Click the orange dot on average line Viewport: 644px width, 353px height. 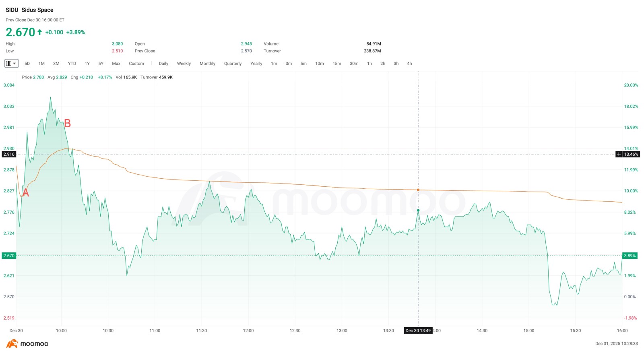[418, 190]
